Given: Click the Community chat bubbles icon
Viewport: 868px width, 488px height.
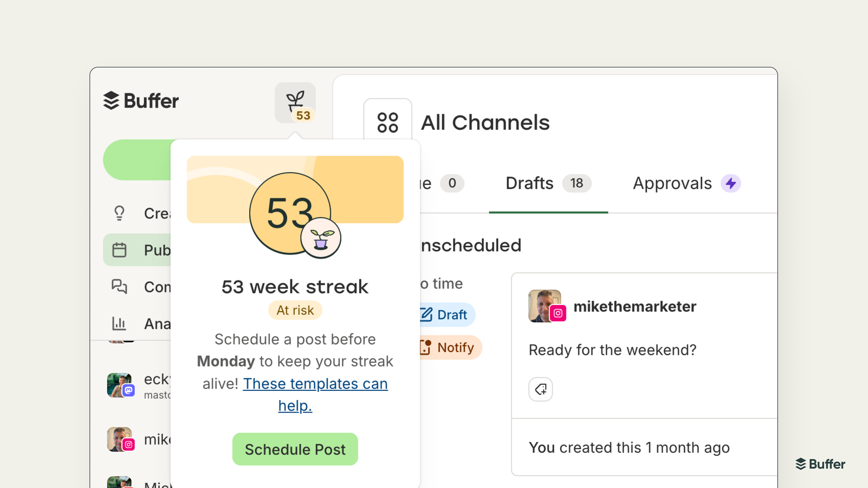Looking at the screenshot, I should pos(119,287).
